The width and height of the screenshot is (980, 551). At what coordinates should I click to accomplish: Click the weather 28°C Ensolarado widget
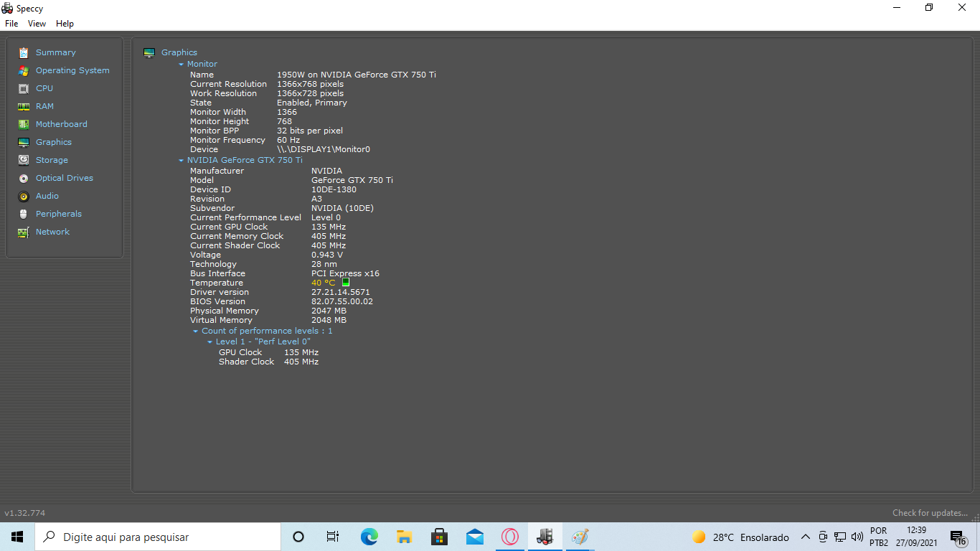click(740, 537)
